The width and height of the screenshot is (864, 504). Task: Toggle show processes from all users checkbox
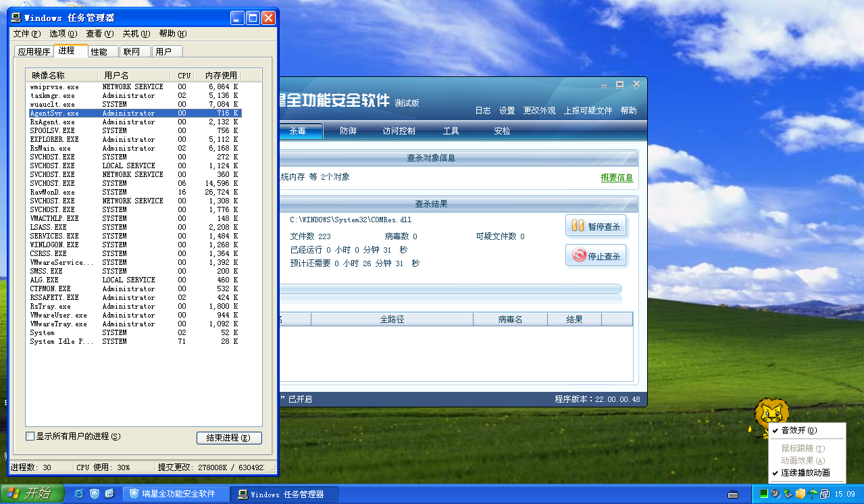point(30,436)
